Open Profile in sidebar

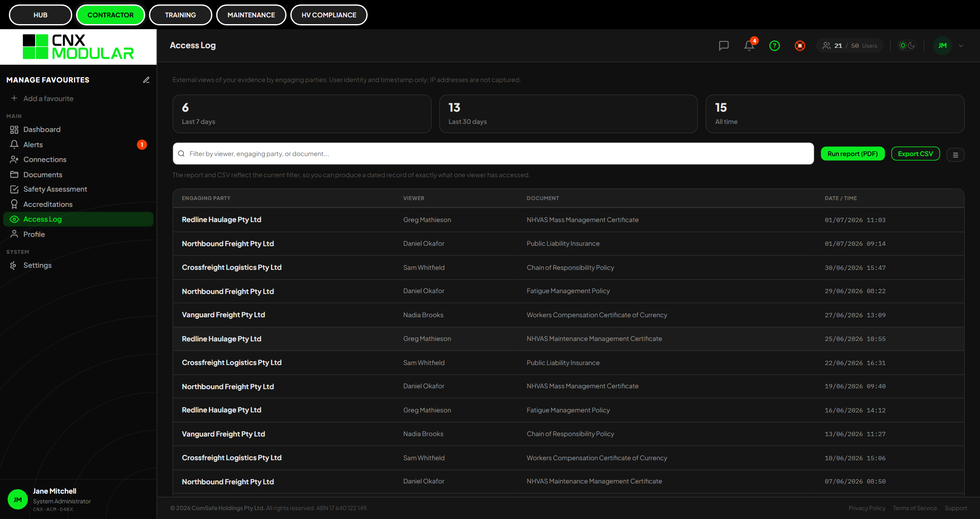click(x=78, y=234)
